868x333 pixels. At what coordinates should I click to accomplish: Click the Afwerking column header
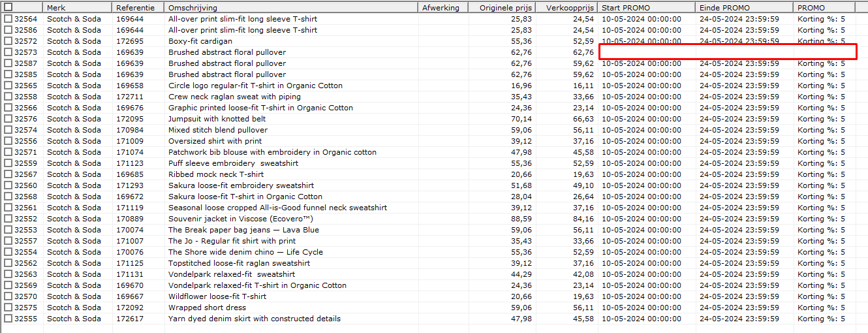[441, 7]
